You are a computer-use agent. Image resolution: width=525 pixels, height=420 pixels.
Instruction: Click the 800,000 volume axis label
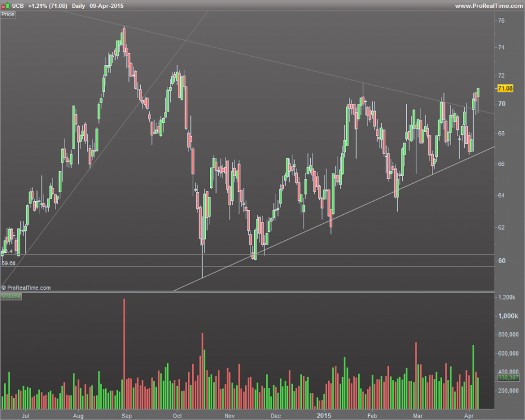click(508, 335)
